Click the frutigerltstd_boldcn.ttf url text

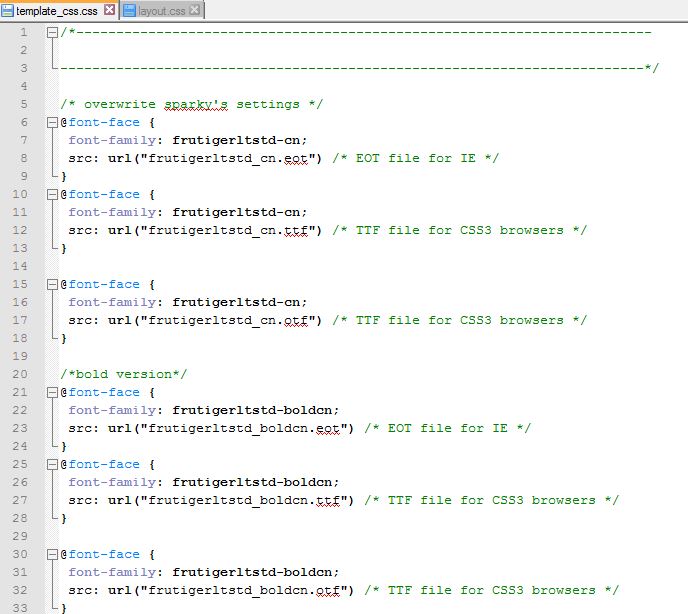pyautogui.click(x=244, y=500)
